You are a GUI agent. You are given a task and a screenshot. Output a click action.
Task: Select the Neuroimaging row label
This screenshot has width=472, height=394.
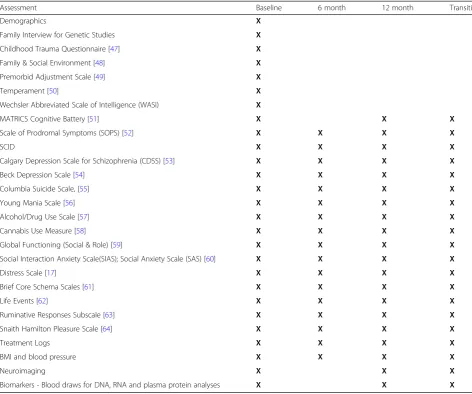23,371
